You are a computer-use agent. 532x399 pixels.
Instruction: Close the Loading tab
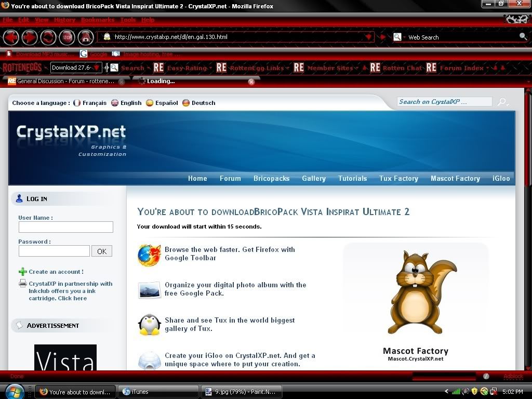point(251,82)
